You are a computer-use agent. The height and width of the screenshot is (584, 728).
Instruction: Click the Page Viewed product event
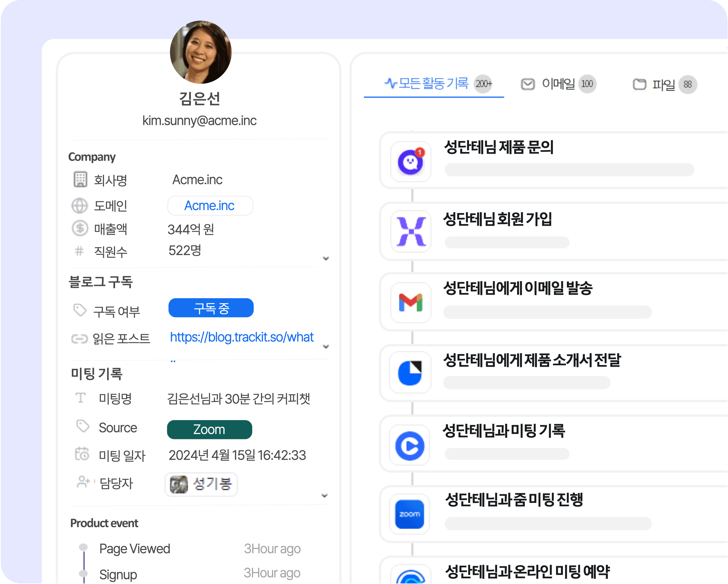(134, 549)
